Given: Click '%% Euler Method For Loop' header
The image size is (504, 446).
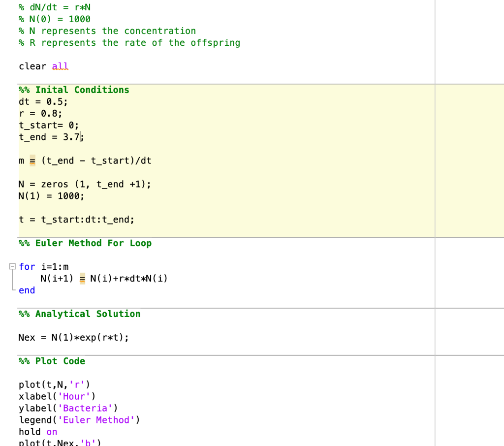Looking at the screenshot, I should (x=85, y=243).
